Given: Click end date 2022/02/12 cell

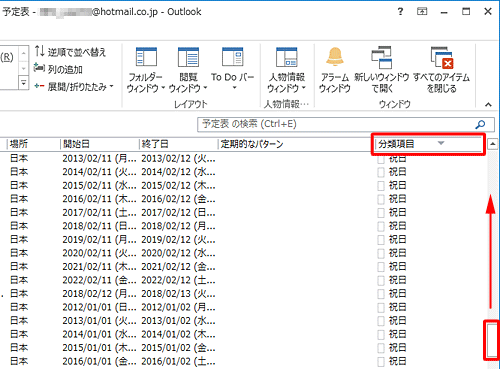Looking at the screenshot, I should tap(178, 280).
